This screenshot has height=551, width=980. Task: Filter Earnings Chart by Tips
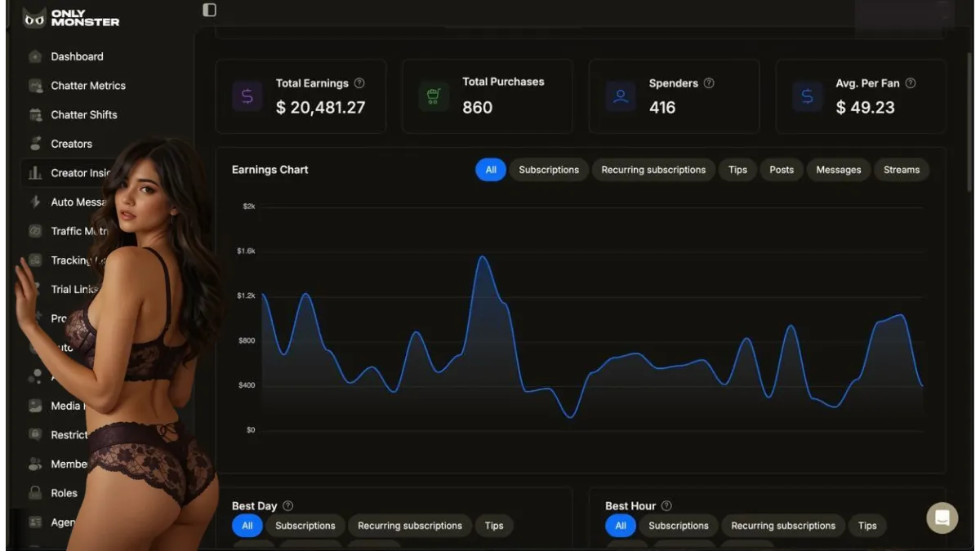point(737,170)
